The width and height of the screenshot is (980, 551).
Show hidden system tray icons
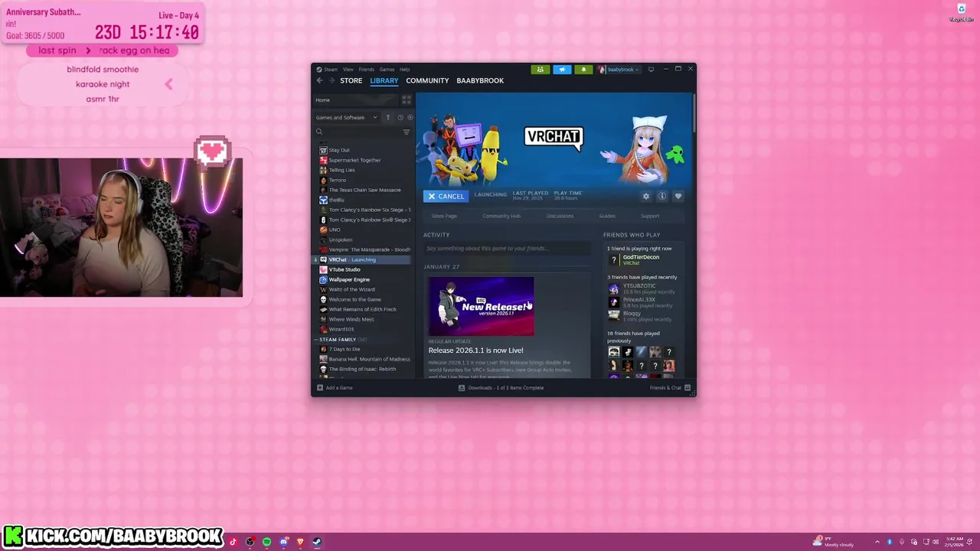click(x=879, y=542)
